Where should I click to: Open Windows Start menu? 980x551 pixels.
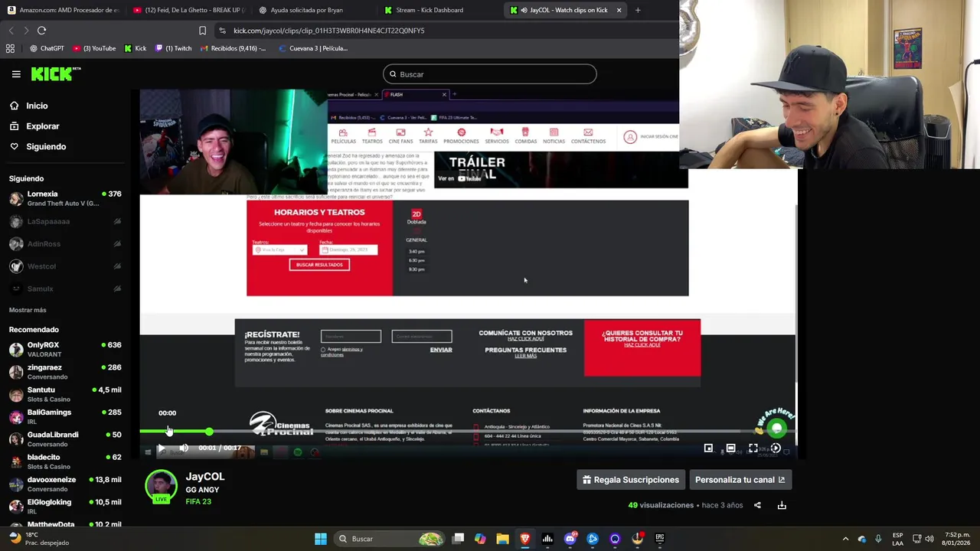321,539
